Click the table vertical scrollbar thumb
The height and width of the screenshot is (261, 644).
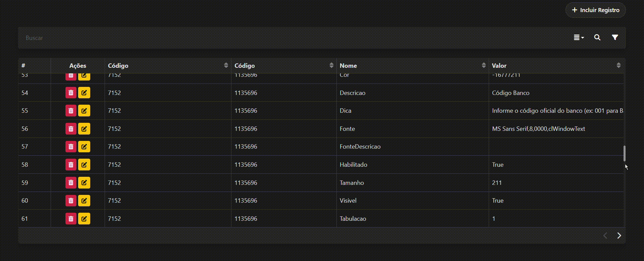(x=624, y=153)
